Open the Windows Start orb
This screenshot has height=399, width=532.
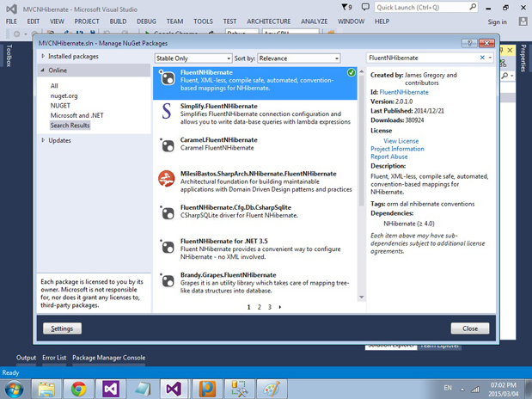pos(15,390)
